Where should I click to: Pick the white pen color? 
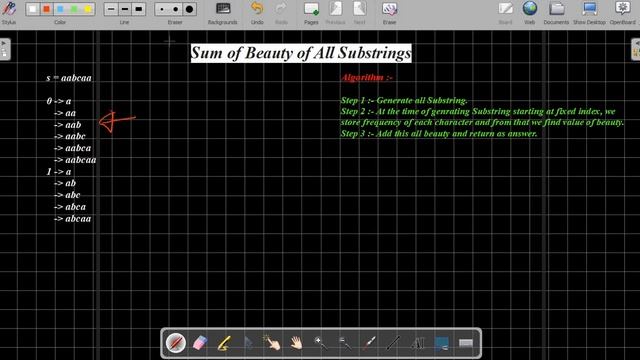(x=33, y=9)
